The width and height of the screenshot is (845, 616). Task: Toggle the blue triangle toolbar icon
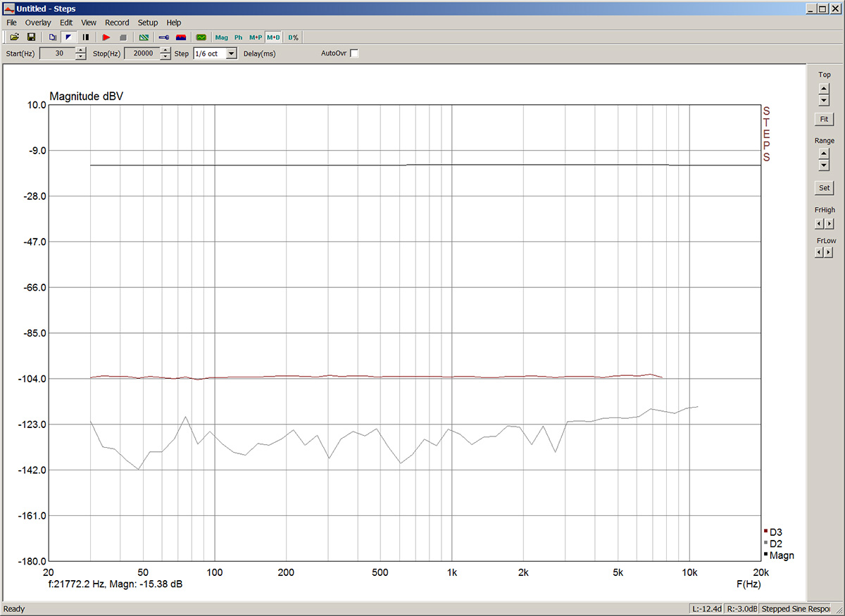[x=69, y=37]
